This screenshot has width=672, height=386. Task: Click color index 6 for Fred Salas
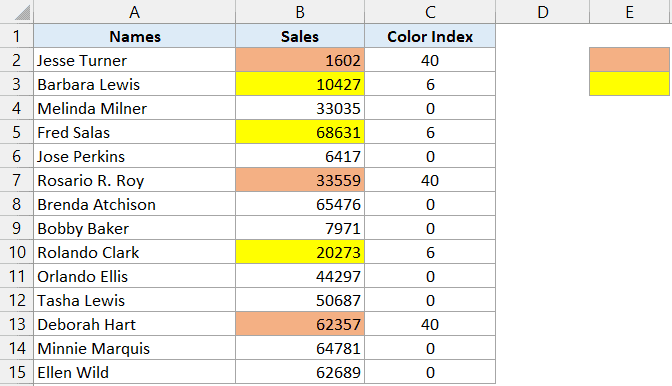click(x=430, y=132)
